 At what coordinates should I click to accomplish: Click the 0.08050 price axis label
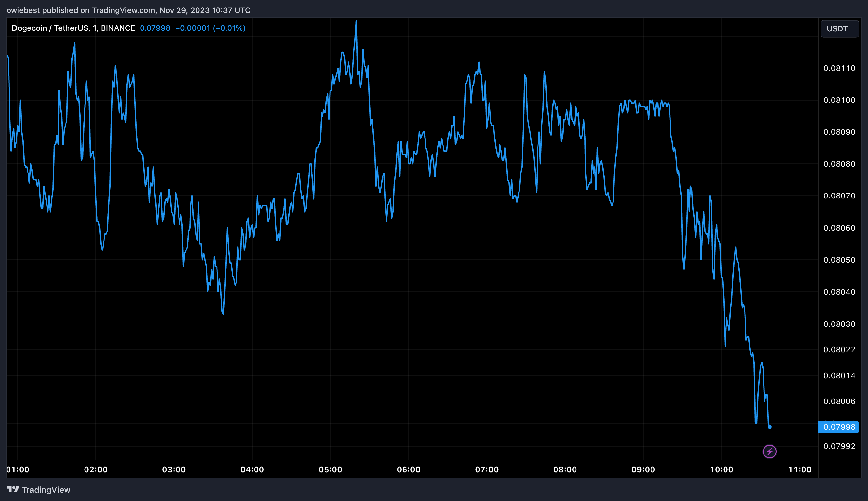[839, 260]
